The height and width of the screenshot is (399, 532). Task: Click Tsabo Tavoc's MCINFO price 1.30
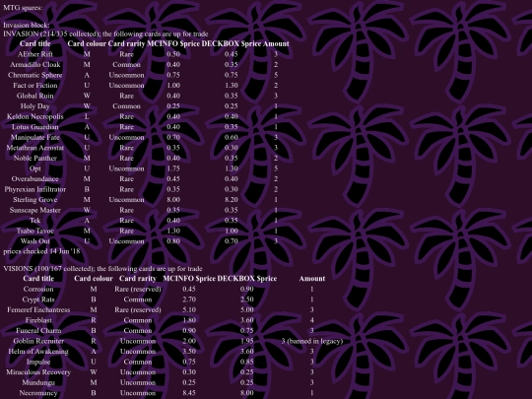point(173,232)
